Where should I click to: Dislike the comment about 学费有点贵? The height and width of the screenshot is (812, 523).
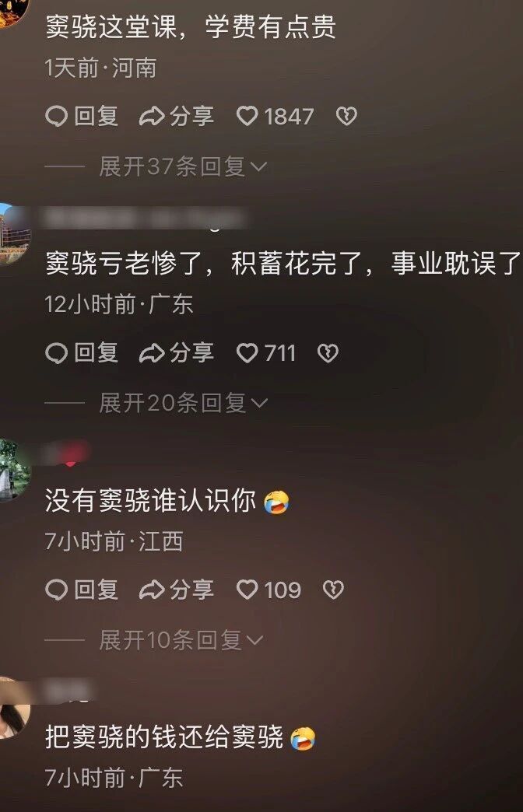tap(346, 117)
